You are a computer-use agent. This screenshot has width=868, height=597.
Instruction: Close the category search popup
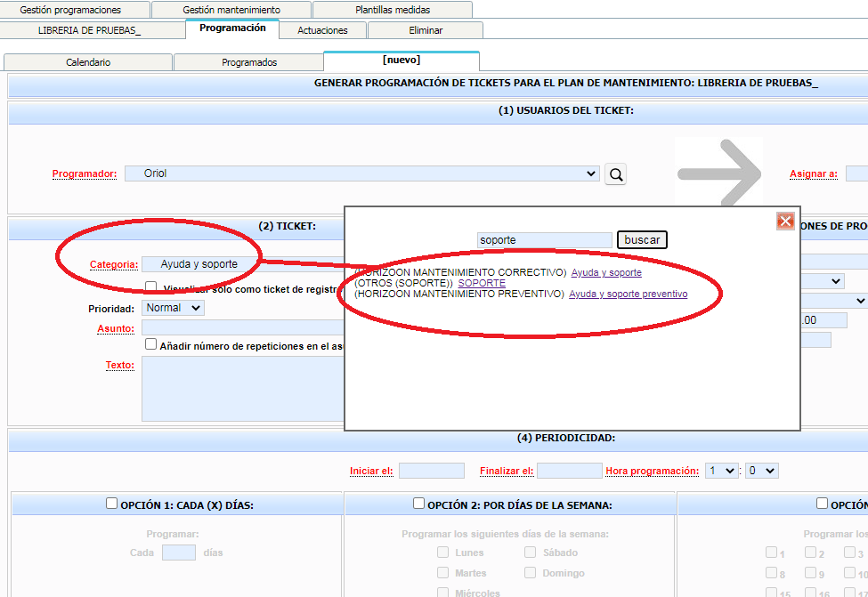[x=785, y=222]
